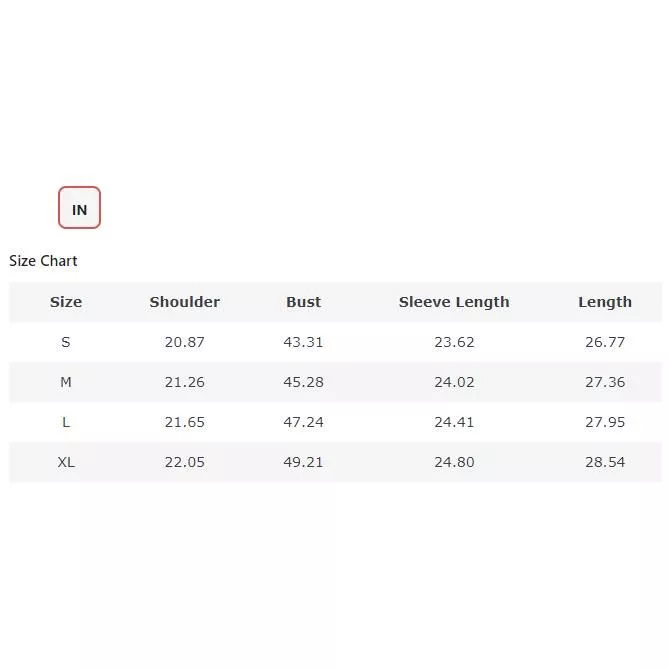Click the Size column header
Viewport: 669px width, 669px height.
pos(66,302)
